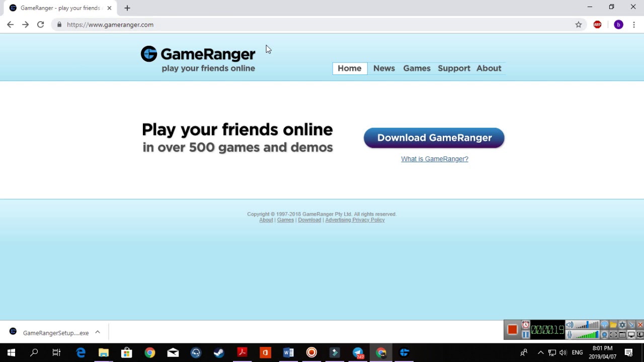Open the News page
The width and height of the screenshot is (644, 362).
(x=384, y=68)
